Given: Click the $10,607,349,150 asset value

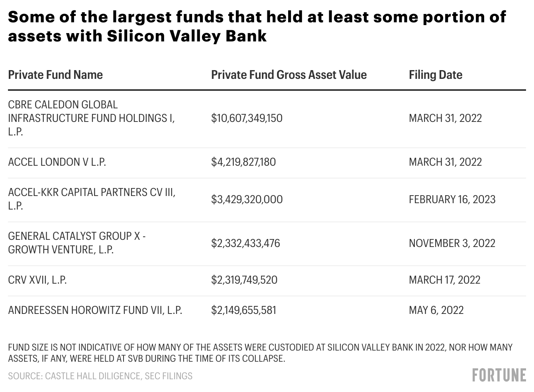Looking at the screenshot, I should tap(247, 118).
